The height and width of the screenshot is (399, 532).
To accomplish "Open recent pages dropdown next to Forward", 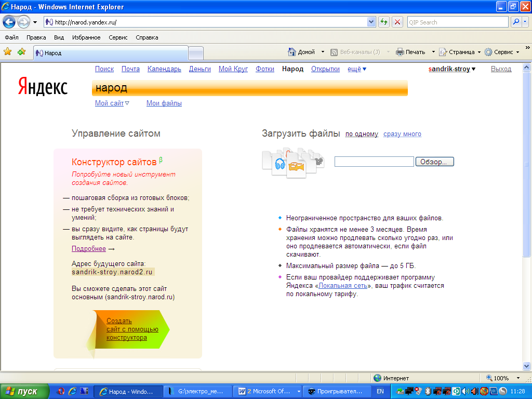I will click(35, 22).
